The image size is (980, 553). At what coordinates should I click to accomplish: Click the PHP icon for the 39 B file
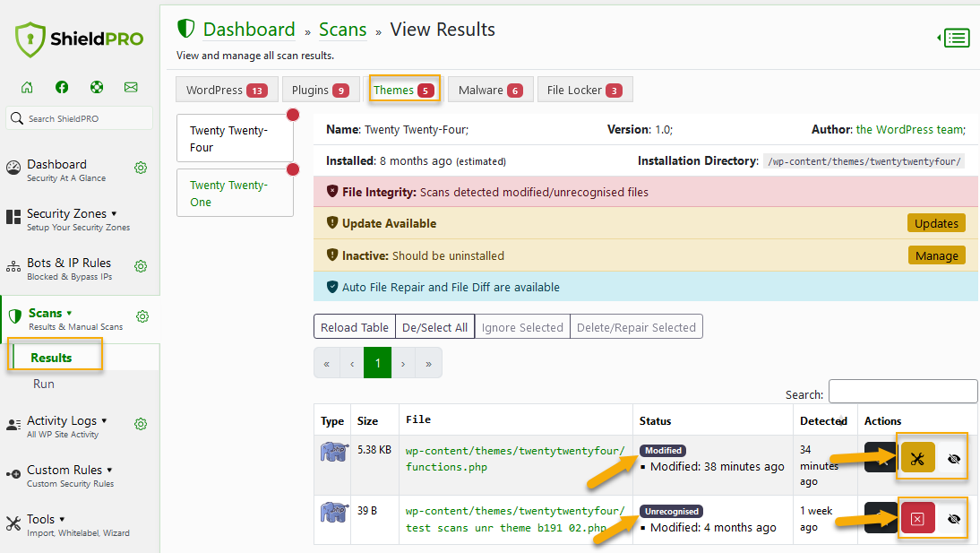click(334, 513)
